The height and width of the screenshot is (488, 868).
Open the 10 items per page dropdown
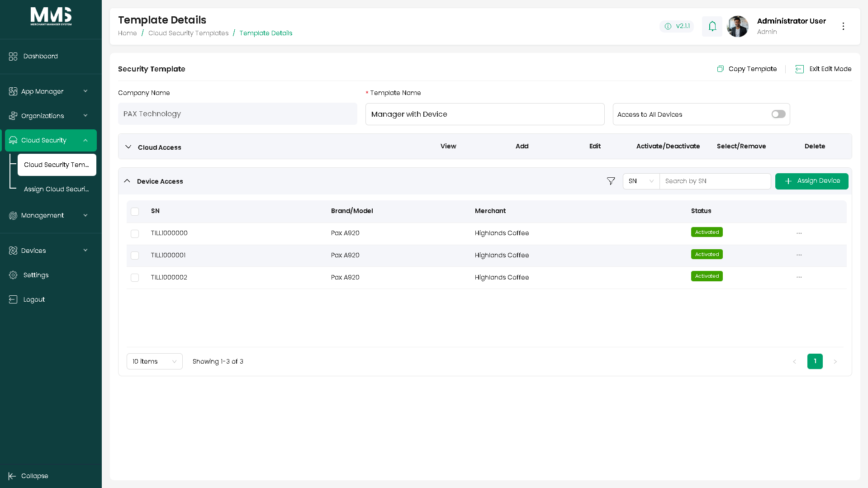pos(155,361)
